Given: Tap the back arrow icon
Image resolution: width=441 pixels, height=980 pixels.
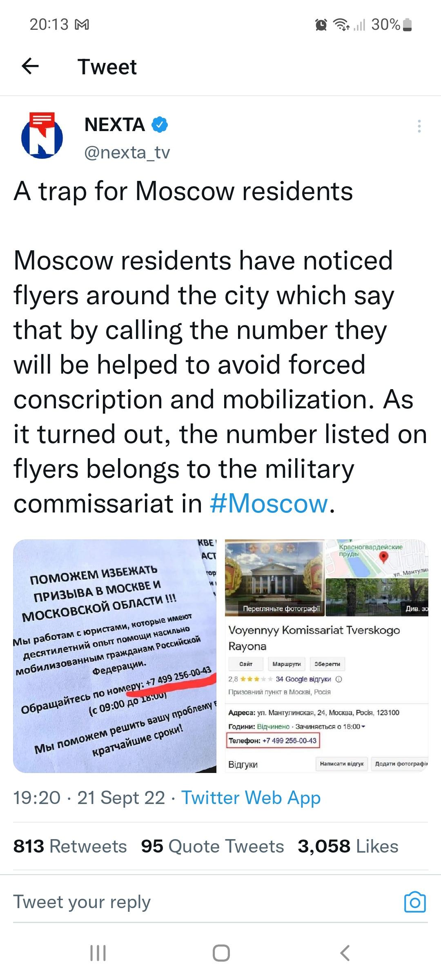Looking at the screenshot, I should (x=30, y=66).
